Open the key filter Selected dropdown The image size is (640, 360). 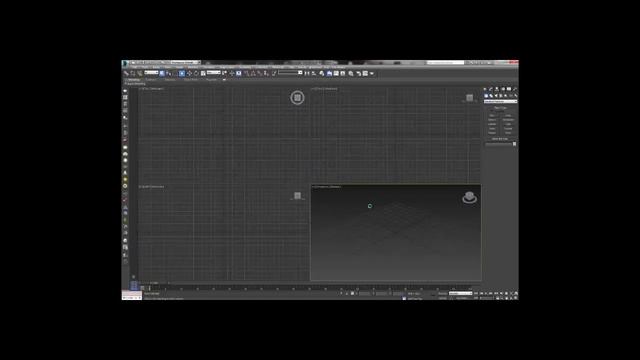[x=460, y=293]
